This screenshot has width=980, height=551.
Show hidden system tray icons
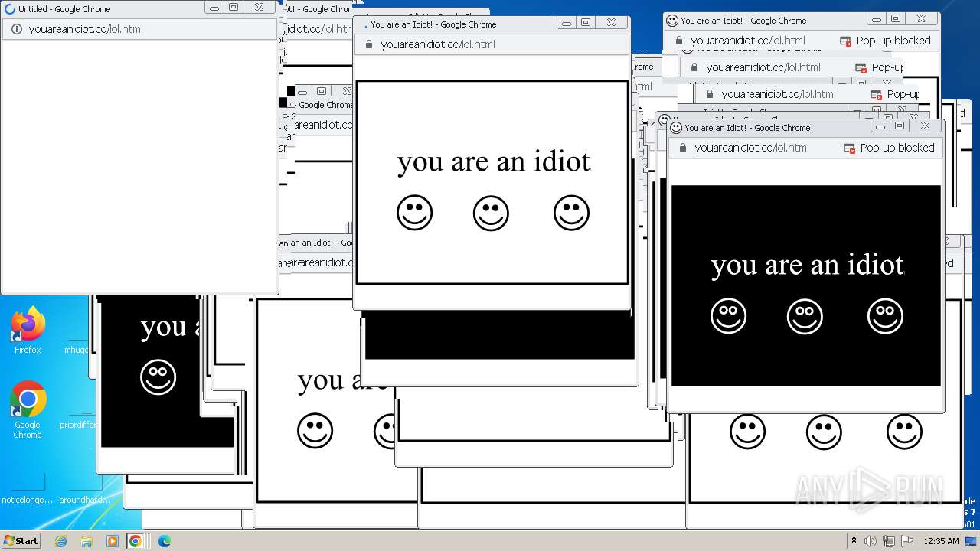854,540
